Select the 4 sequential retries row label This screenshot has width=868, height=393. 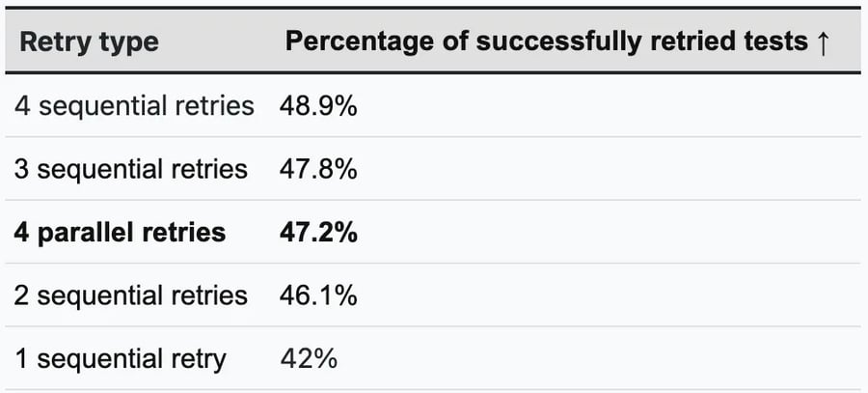click(x=134, y=106)
